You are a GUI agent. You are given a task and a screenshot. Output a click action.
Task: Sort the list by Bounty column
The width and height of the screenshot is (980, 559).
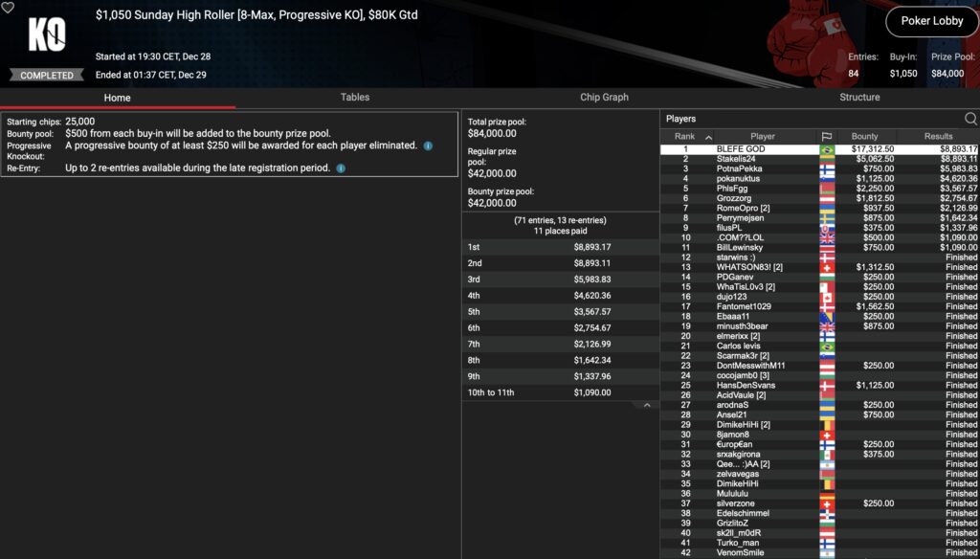pyautogui.click(x=864, y=137)
